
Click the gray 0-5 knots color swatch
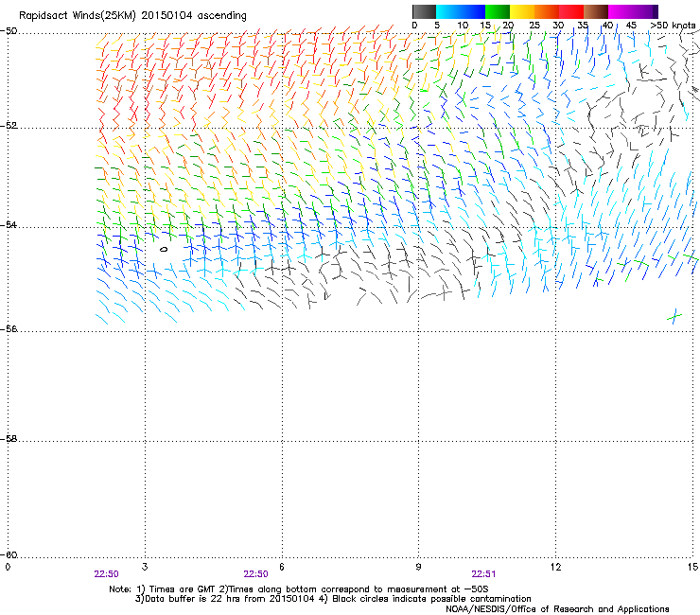point(424,11)
